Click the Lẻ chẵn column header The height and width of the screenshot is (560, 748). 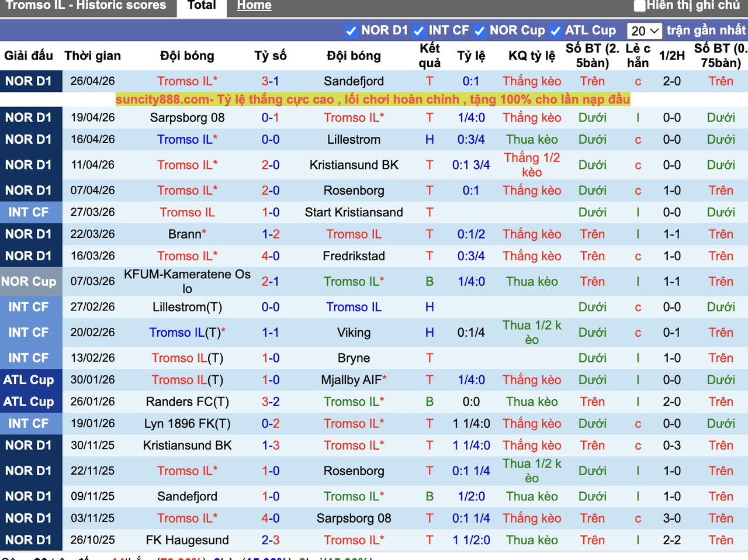[638, 56]
